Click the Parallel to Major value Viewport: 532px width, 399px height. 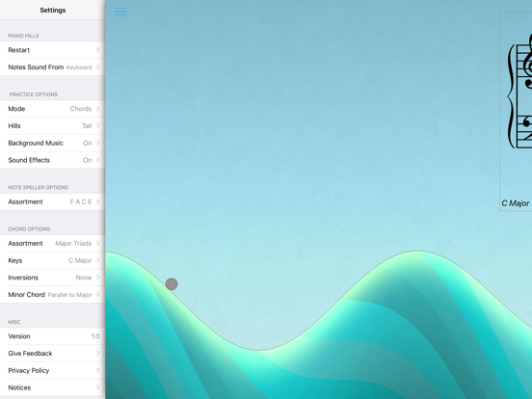69,295
